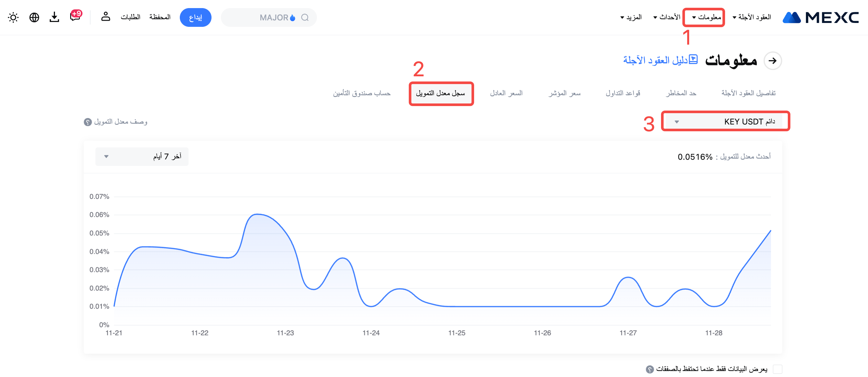This screenshot has width=868, height=377.
Task: Switch to the حد المخاطر tab
Action: (681, 93)
